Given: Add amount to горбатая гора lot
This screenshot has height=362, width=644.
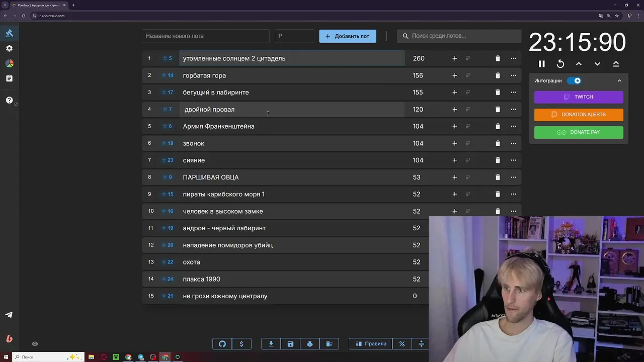Looking at the screenshot, I should tap(455, 75).
